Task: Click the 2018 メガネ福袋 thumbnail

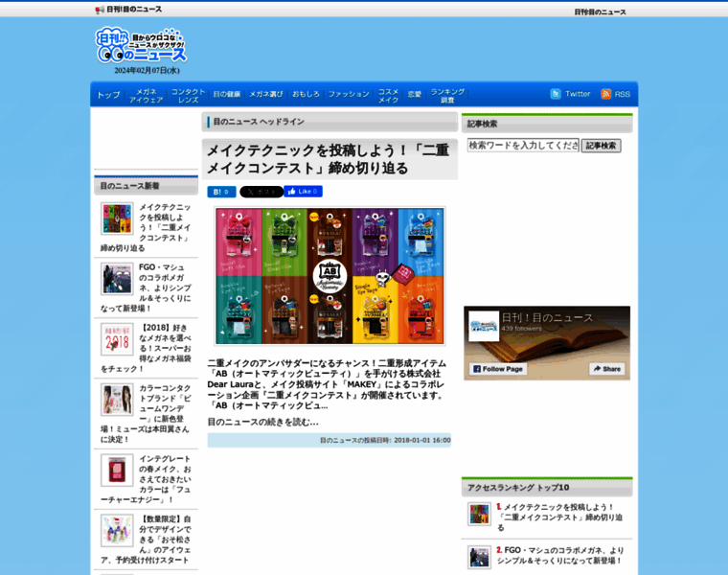Action: point(117,339)
